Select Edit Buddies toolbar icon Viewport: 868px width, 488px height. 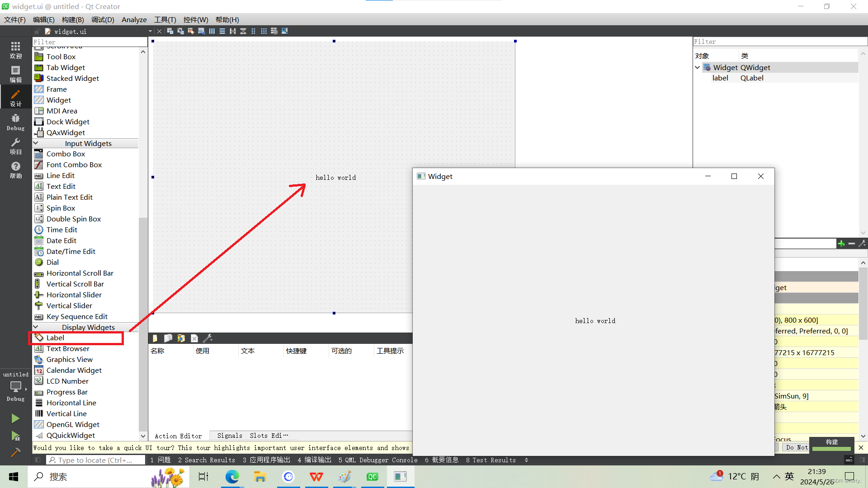pos(191,31)
